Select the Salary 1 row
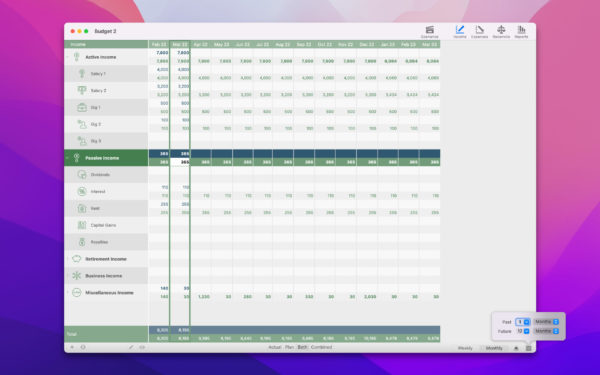This screenshot has width=600, height=375. (x=106, y=73)
